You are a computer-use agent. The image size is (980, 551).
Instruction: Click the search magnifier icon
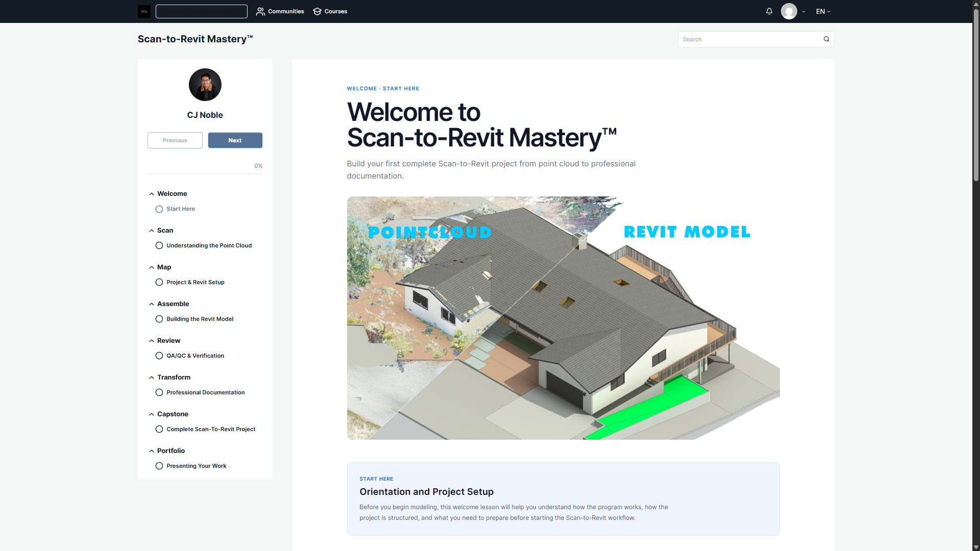826,39
